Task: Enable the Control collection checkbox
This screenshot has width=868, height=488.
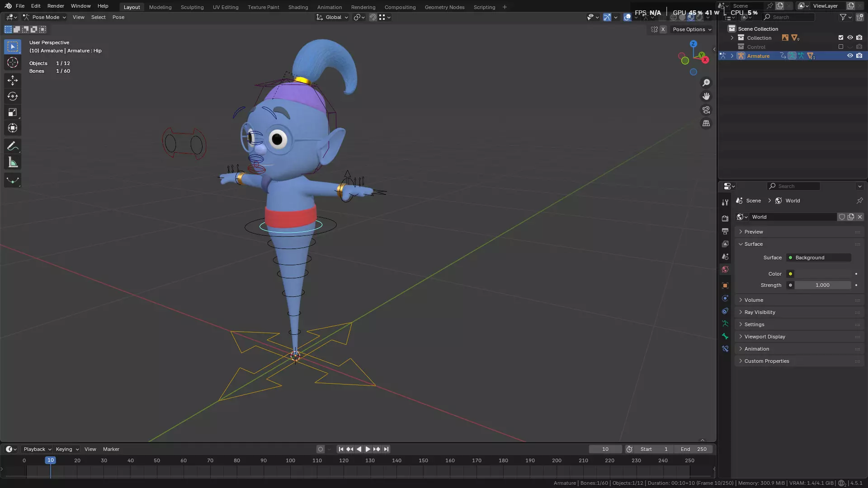Action: [x=841, y=47]
